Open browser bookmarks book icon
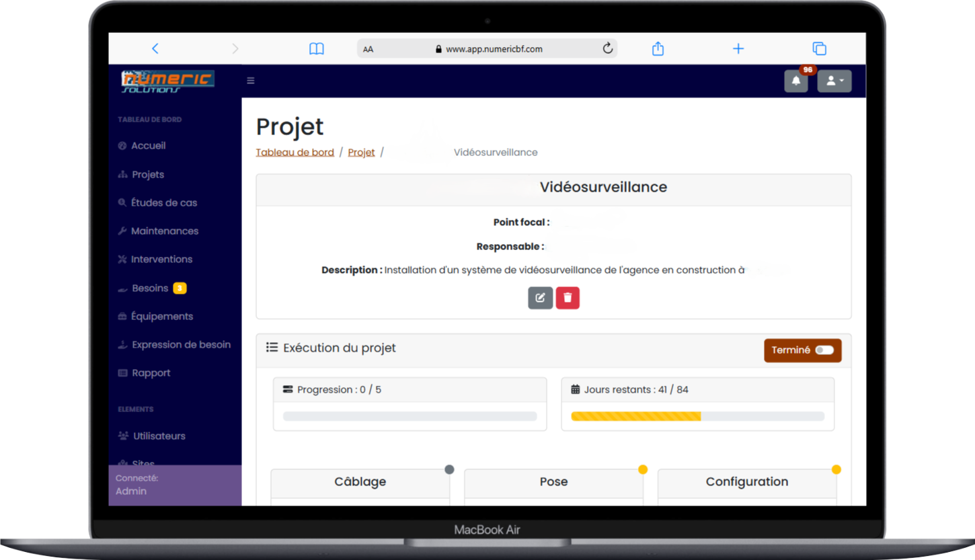 pos(316,48)
